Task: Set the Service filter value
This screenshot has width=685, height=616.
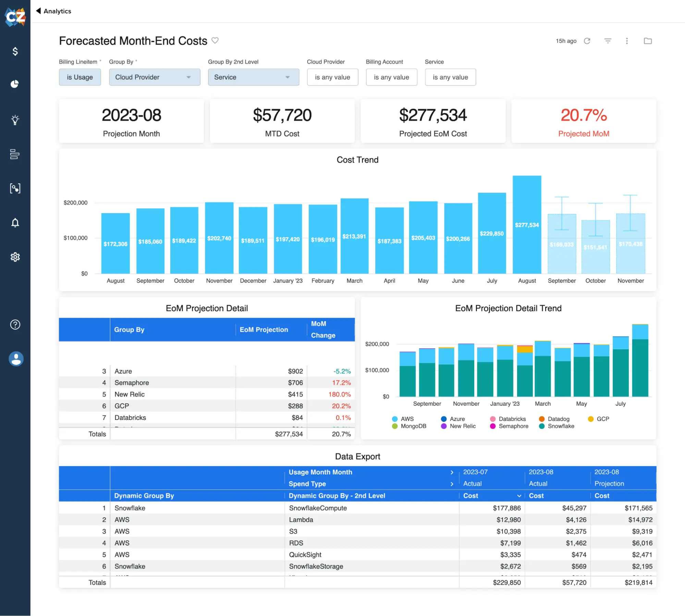Action: [450, 77]
